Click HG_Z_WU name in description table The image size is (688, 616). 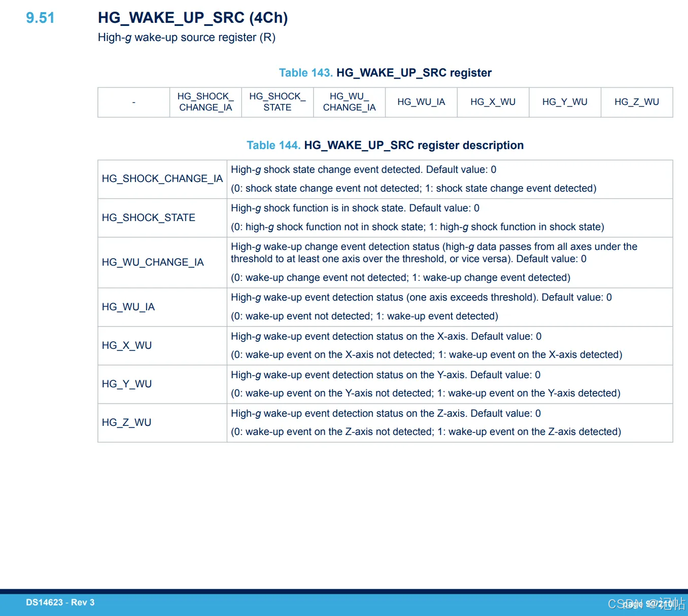point(126,422)
